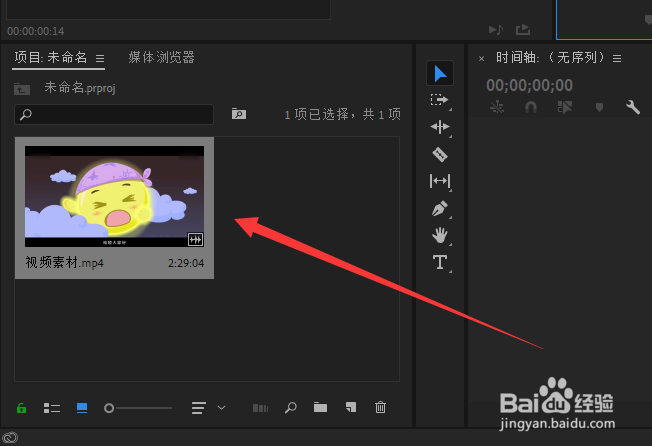This screenshot has height=446, width=652.
Task: Open the Find icon in project panel
Action: [x=291, y=407]
